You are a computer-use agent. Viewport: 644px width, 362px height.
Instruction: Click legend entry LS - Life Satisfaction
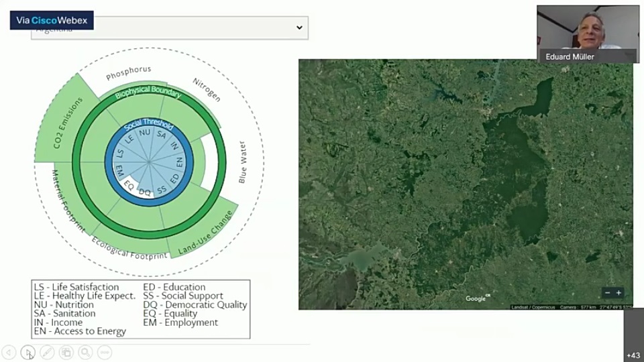(76, 287)
